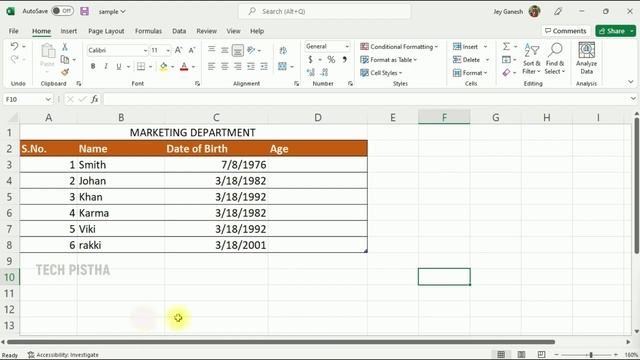Viewport: 640px width, 360px height.
Task: Click Analyze Data button
Action: pos(587,58)
